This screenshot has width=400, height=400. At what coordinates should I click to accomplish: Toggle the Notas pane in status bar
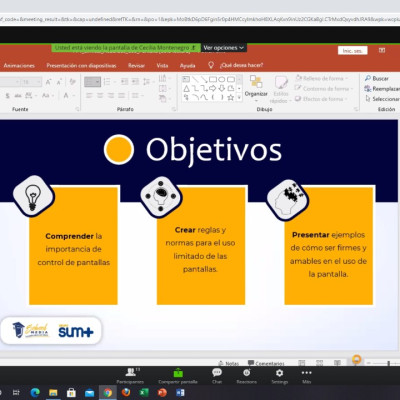228,363
